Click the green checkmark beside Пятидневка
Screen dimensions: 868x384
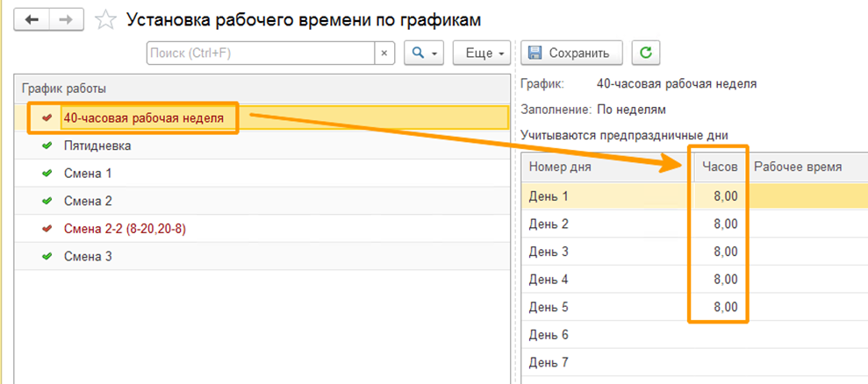[x=47, y=146]
